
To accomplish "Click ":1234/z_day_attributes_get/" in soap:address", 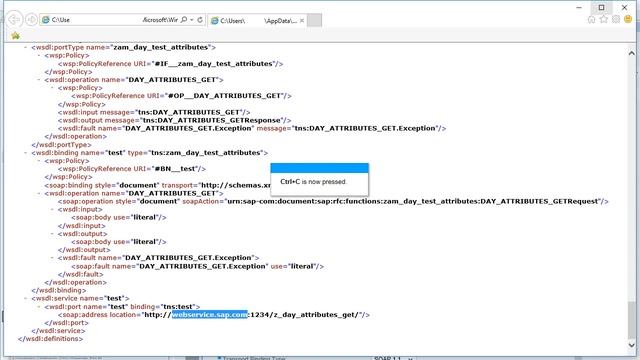I will (x=303, y=314).
